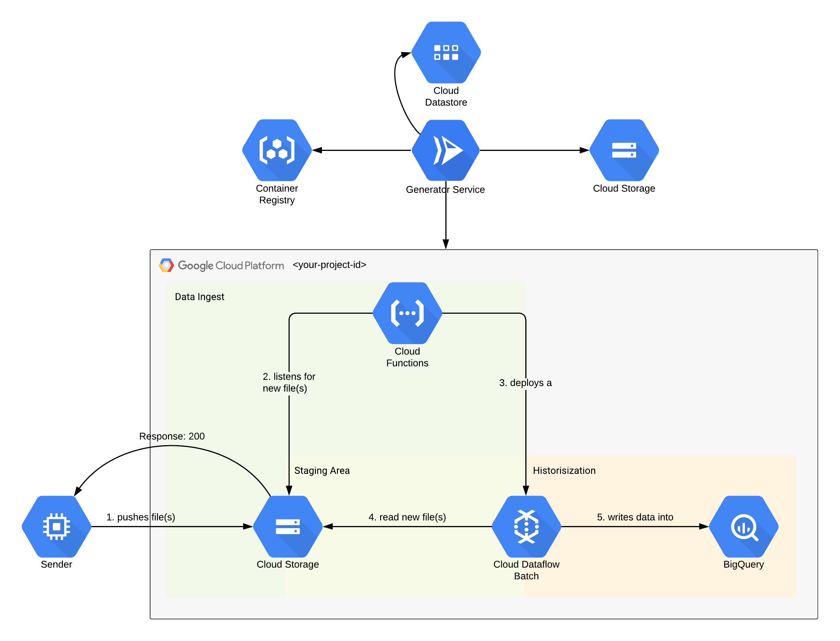The width and height of the screenshot is (840, 641).
Task: Click the 'Google Cloud Platform' wordmark text
Action: 231,266
